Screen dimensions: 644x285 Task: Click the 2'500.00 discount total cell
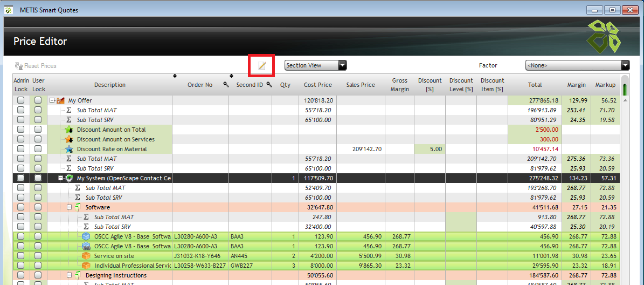click(x=535, y=130)
